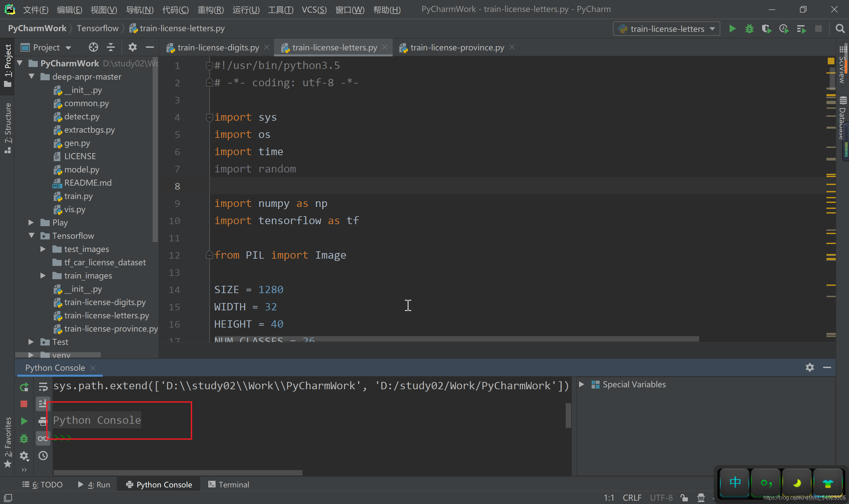849x504 pixels.
Task: Click the locate-current-file crosshair icon
Action: (x=94, y=47)
